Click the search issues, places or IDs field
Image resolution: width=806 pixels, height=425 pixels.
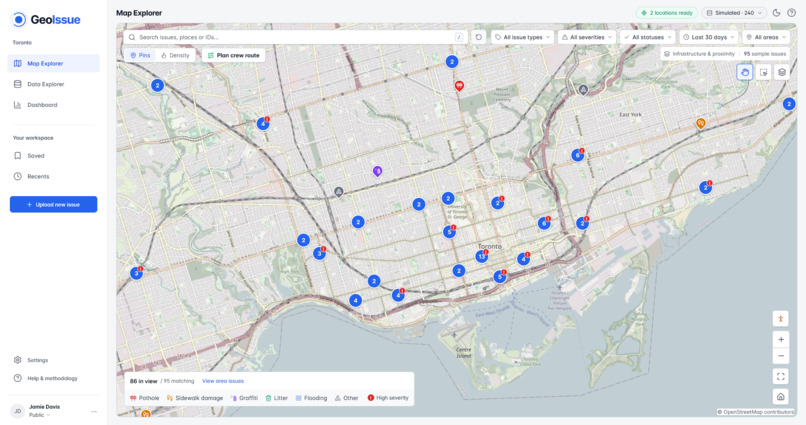pos(295,37)
